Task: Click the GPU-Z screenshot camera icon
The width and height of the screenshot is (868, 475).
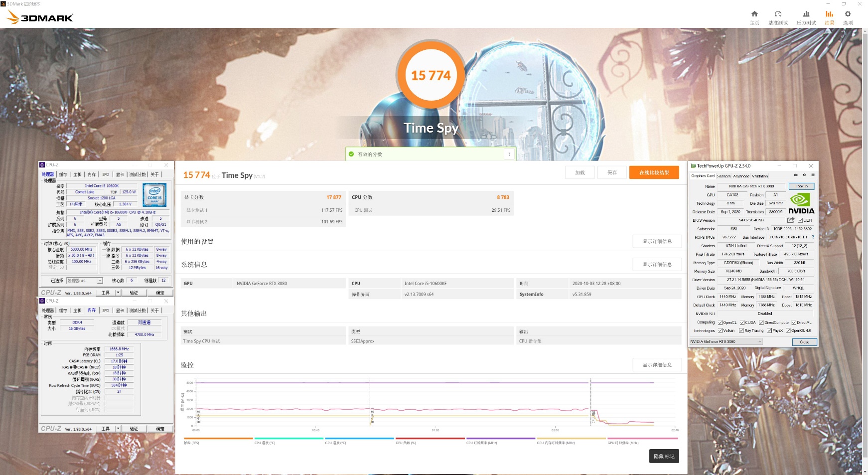Action: (x=796, y=175)
